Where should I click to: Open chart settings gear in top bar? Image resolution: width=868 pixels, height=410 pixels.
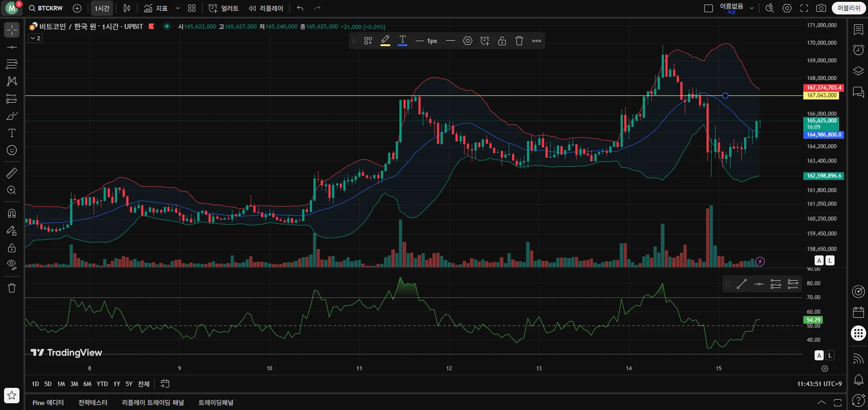click(787, 8)
